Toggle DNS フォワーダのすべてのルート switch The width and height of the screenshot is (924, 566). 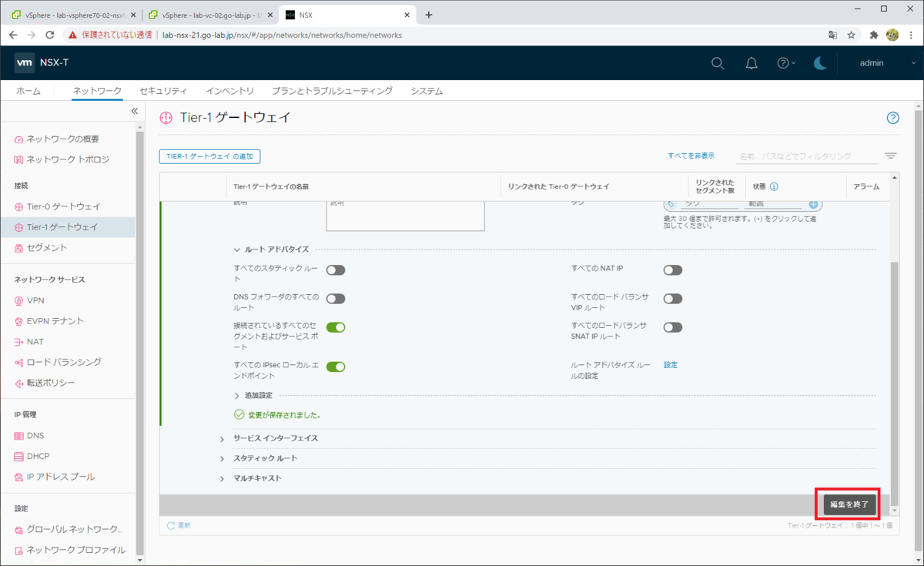[336, 299]
